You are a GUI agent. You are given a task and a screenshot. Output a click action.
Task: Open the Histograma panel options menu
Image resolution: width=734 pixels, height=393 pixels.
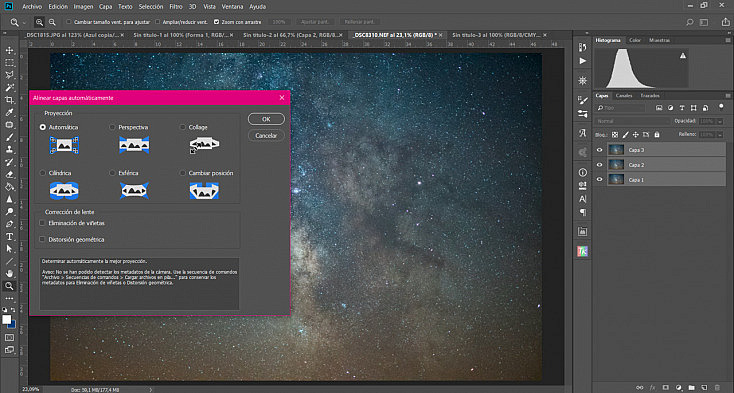click(727, 40)
